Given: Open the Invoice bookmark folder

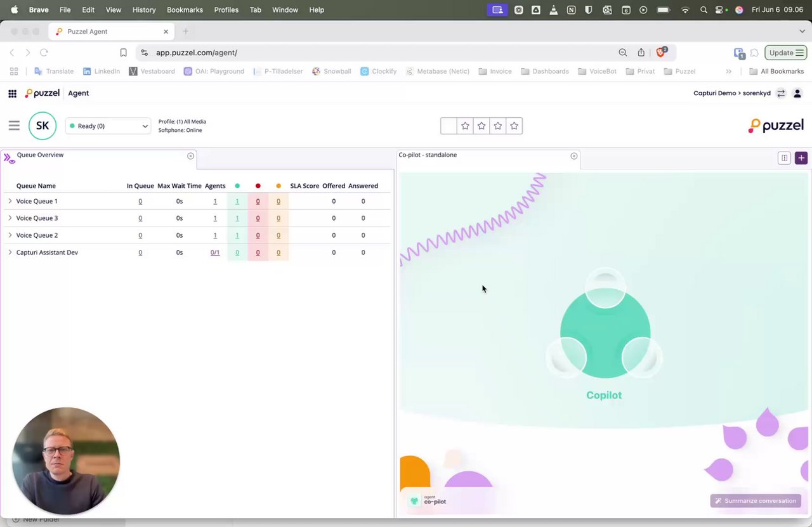Looking at the screenshot, I should tap(495, 71).
